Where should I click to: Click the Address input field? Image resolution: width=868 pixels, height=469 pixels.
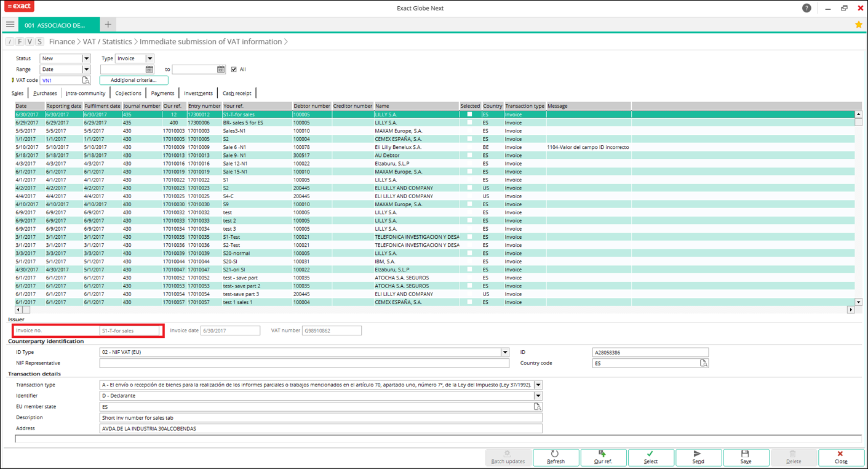point(321,428)
